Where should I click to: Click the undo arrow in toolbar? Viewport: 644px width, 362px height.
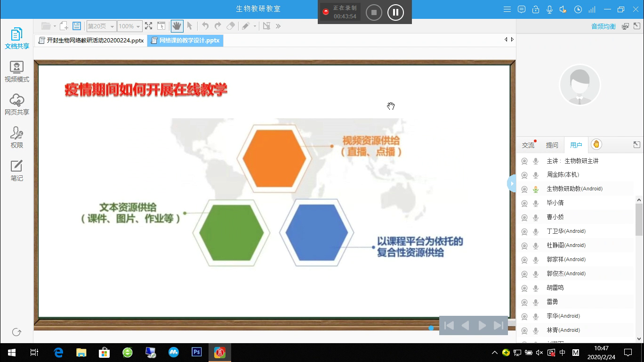(205, 26)
